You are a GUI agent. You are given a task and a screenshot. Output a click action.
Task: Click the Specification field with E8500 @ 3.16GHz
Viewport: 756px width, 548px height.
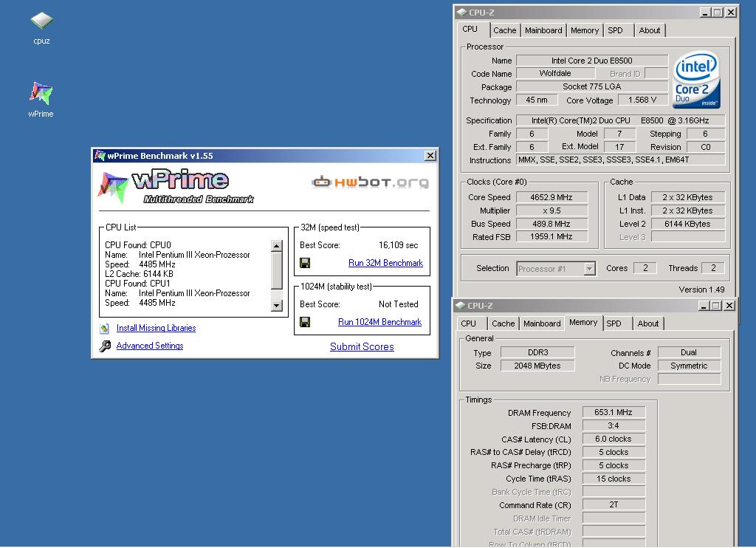tap(621, 120)
